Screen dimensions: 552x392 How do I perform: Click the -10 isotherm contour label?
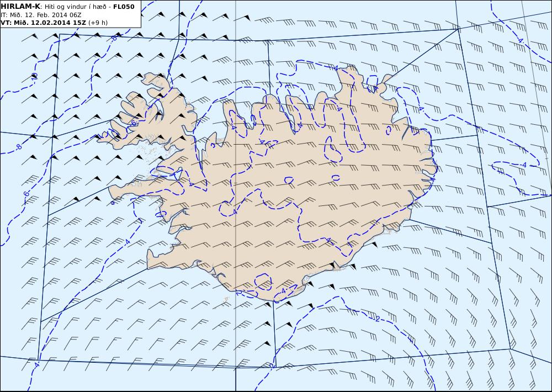click(x=34, y=76)
